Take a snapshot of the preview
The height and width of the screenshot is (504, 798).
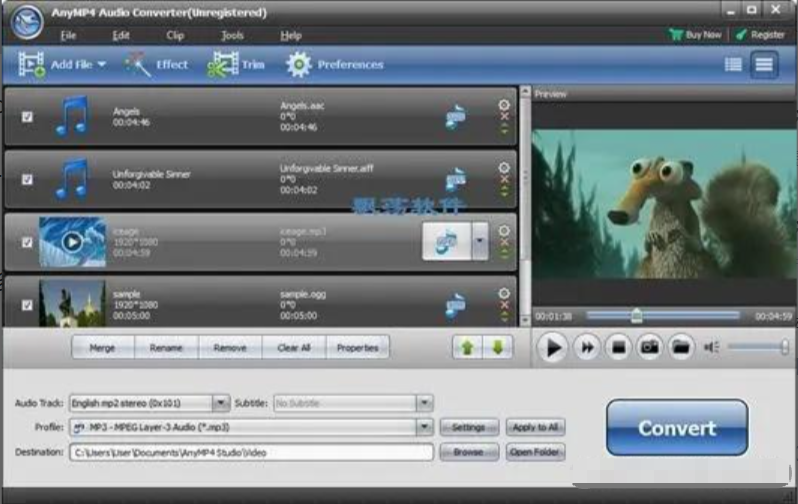649,348
